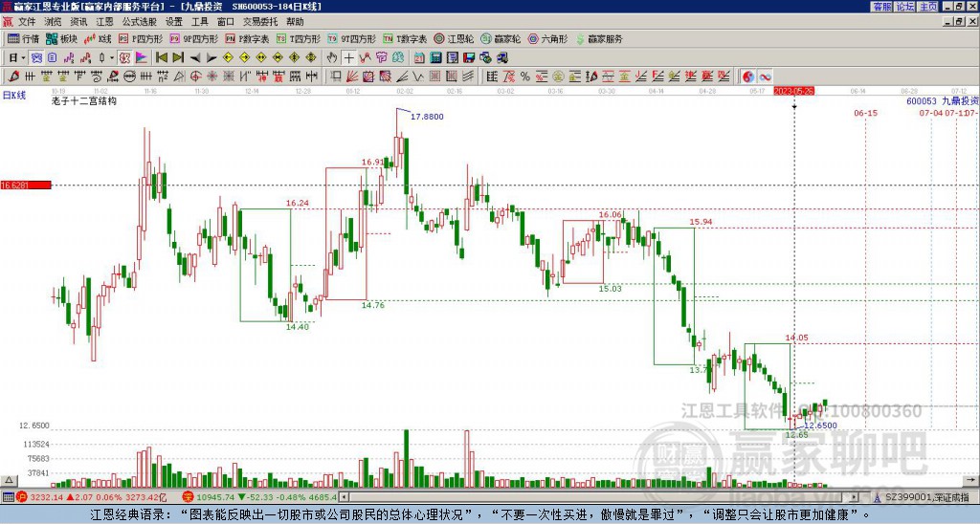Jump to last bar with the skip-end arrow
The image size is (980, 524).
coord(178,57)
